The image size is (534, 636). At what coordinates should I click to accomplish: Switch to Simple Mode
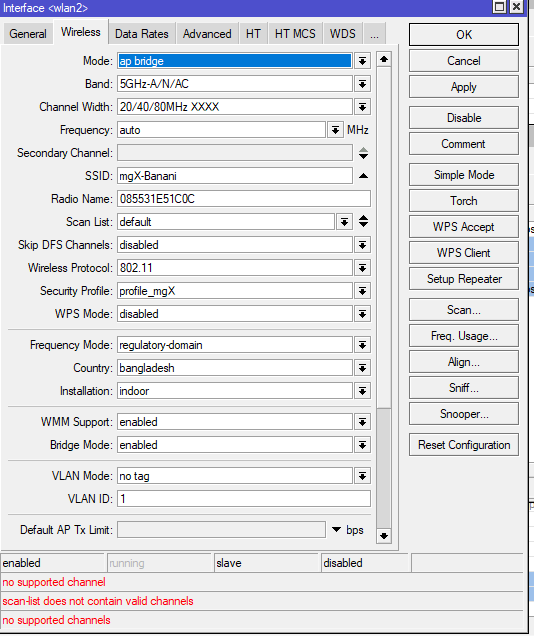coord(463,175)
